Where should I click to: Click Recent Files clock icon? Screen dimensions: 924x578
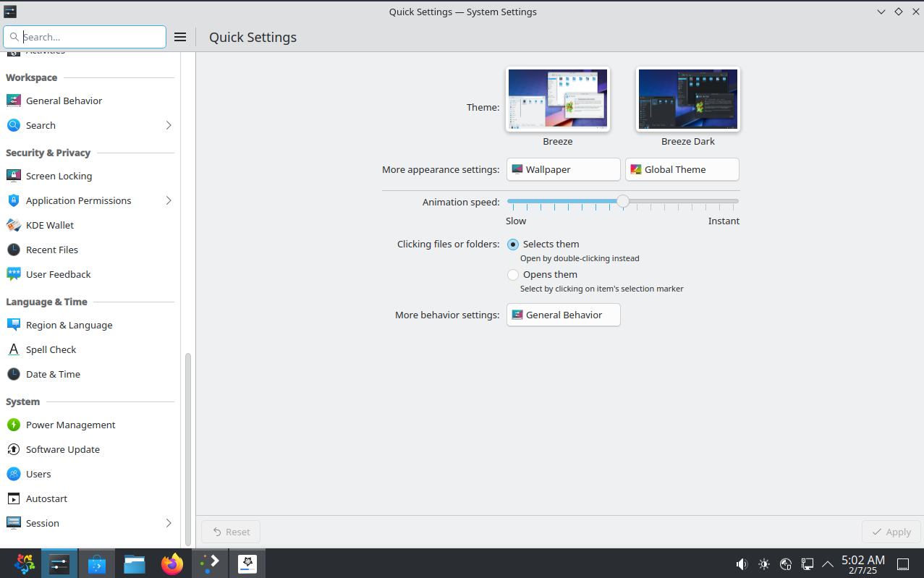pyautogui.click(x=14, y=250)
